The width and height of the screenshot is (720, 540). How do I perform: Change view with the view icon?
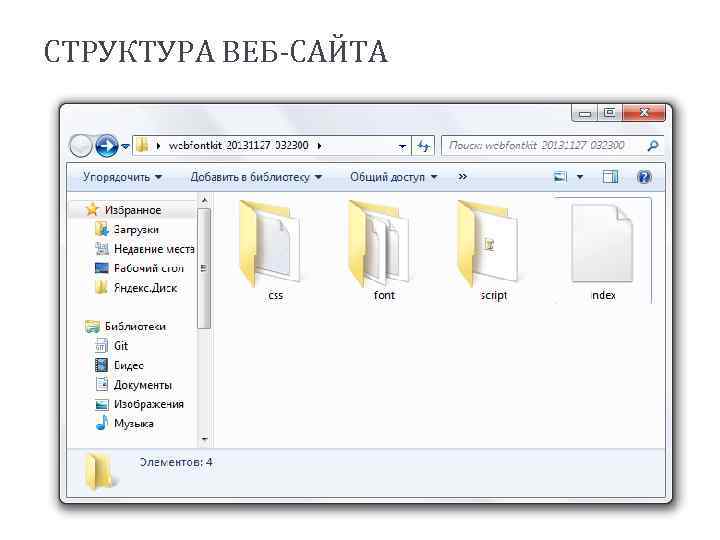click(561, 177)
